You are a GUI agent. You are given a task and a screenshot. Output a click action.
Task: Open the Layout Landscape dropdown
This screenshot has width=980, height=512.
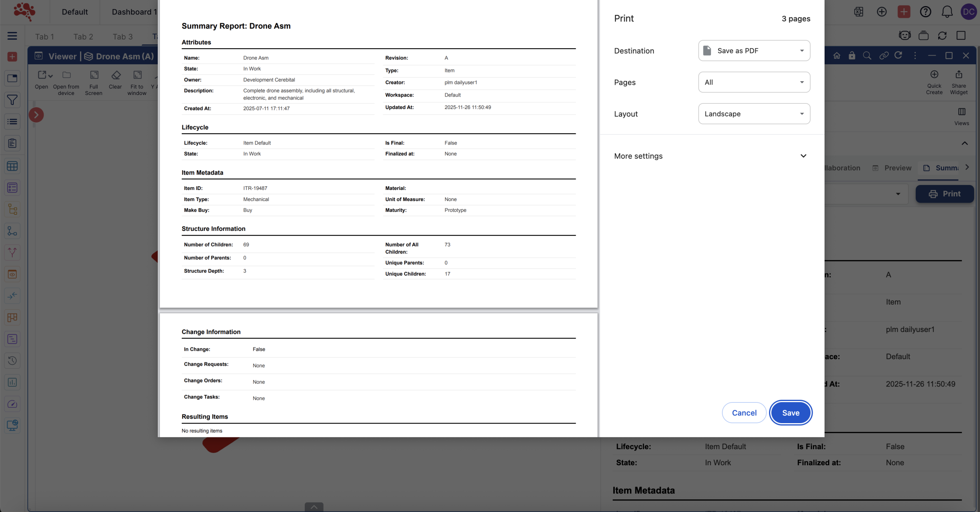[x=754, y=114]
